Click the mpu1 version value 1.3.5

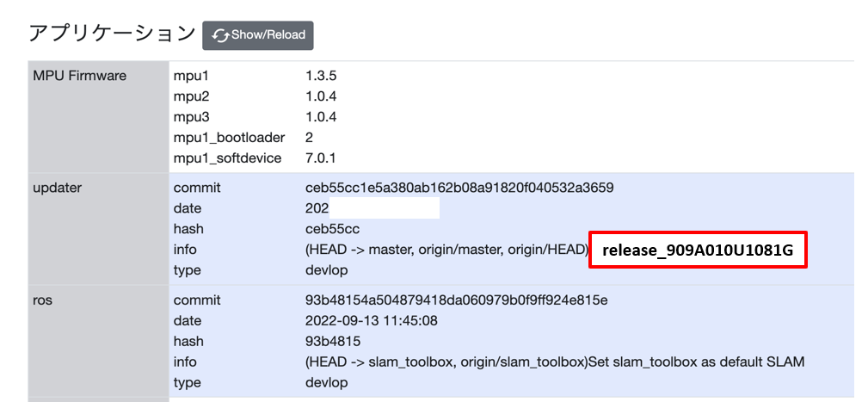point(321,76)
